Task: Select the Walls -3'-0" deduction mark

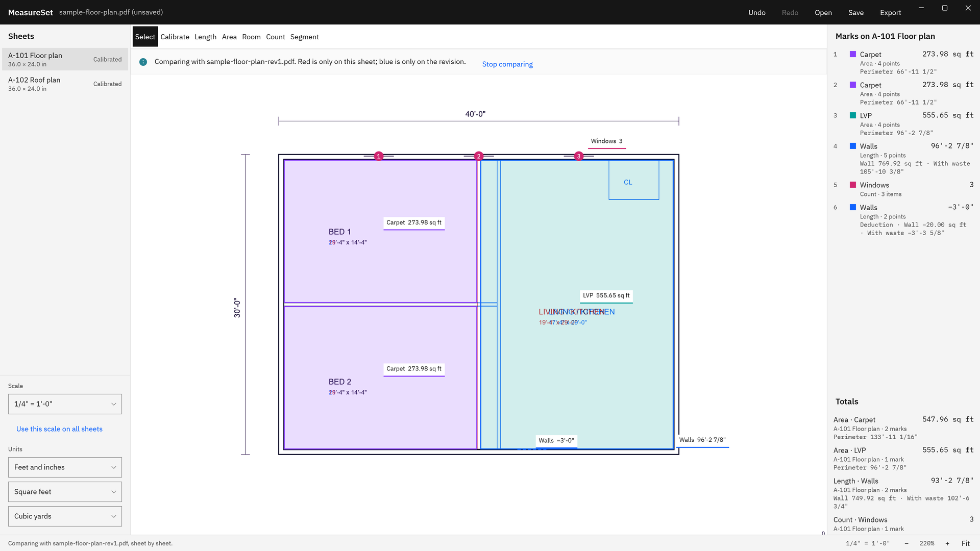Action: click(x=903, y=220)
